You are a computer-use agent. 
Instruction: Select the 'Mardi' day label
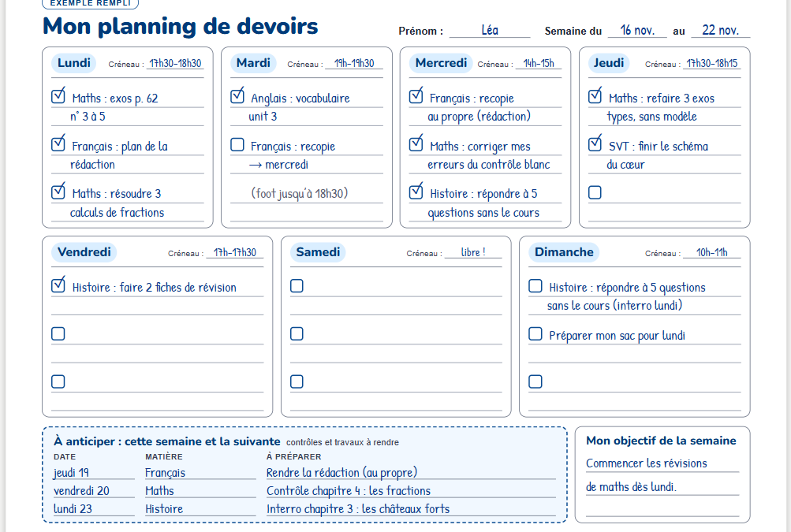[253, 63]
